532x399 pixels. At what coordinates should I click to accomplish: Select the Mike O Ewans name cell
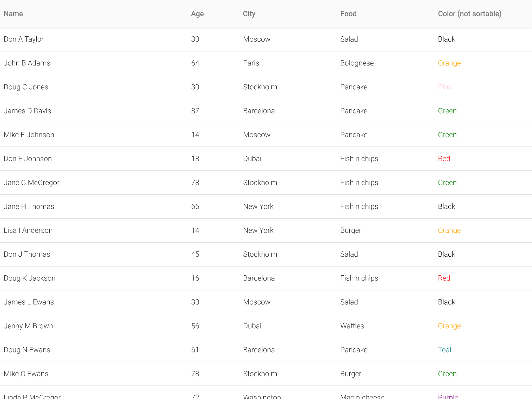[x=26, y=374]
